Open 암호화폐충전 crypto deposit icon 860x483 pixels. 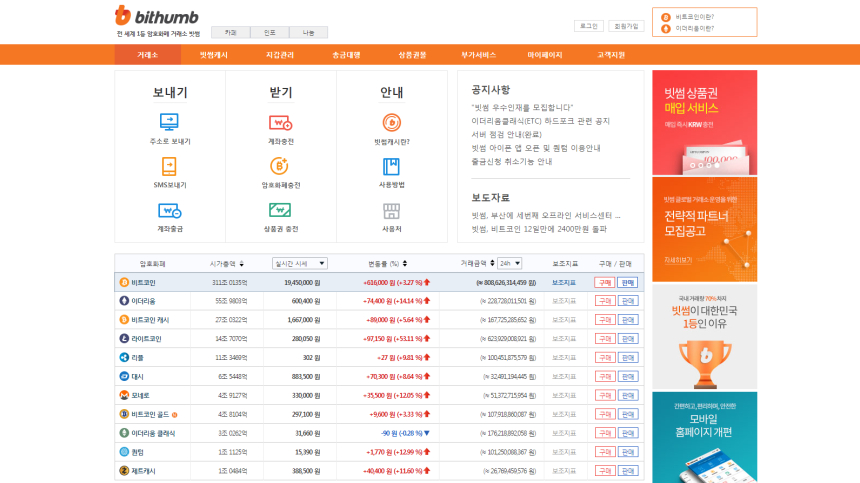tap(279, 166)
